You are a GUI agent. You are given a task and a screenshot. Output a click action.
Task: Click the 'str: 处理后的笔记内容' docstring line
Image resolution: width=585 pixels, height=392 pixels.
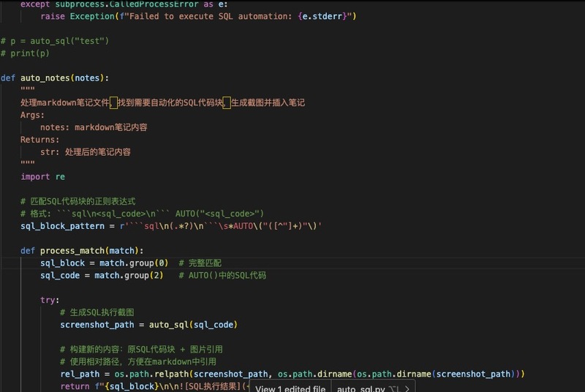click(x=86, y=152)
